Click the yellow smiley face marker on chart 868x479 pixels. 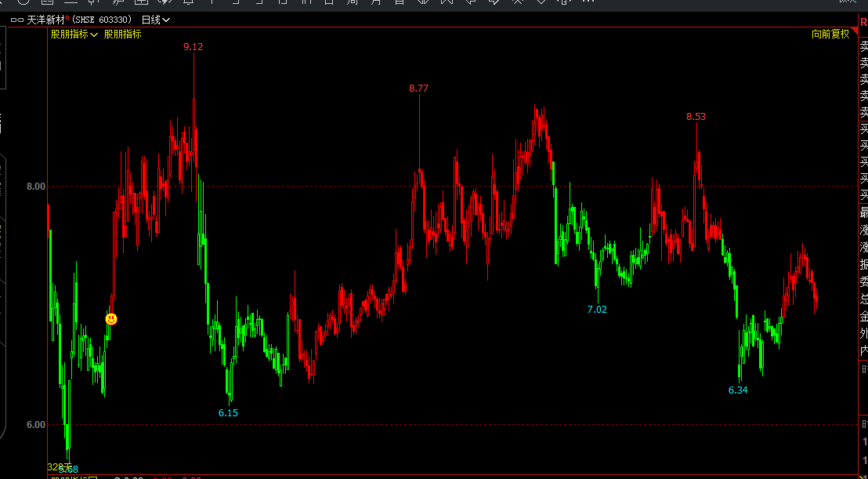tap(111, 319)
